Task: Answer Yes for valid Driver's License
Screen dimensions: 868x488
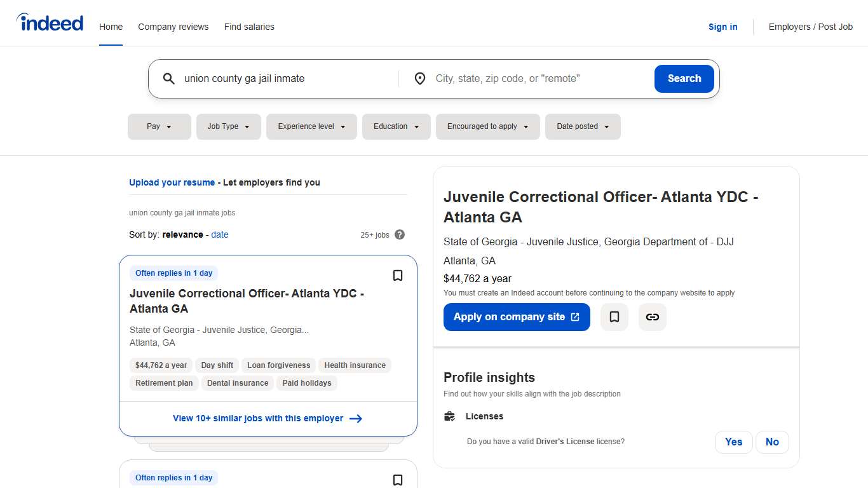Action: click(x=733, y=442)
